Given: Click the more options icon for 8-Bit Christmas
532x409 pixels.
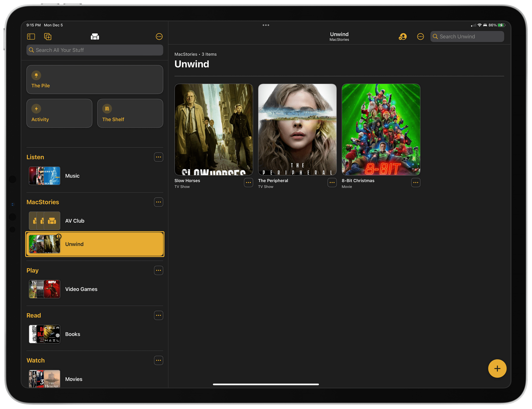Looking at the screenshot, I should click(415, 183).
